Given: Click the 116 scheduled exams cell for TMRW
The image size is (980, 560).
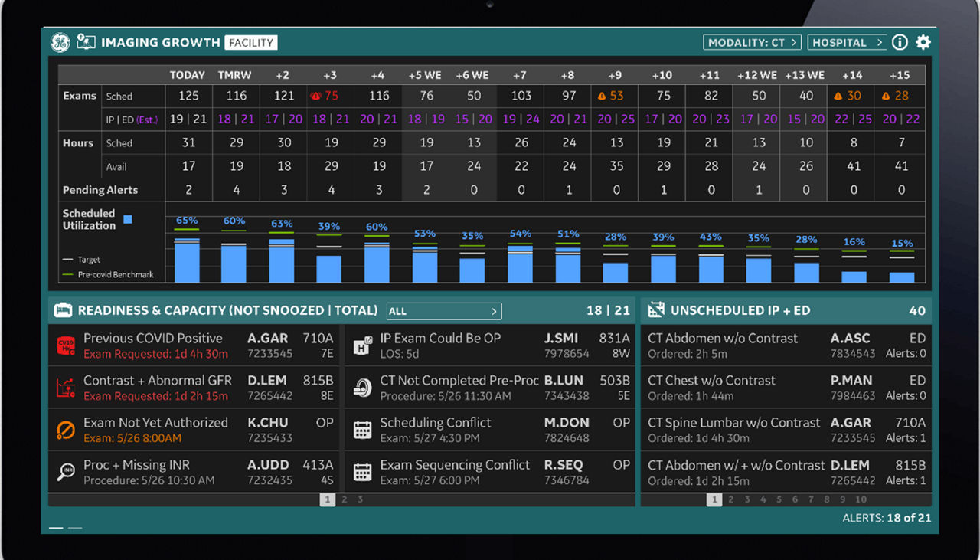Looking at the screenshot, I should click(x=236, y=96).
